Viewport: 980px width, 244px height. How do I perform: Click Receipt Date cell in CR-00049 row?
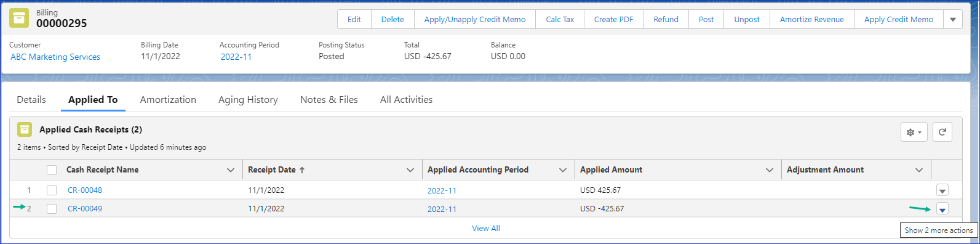point(266,209)
